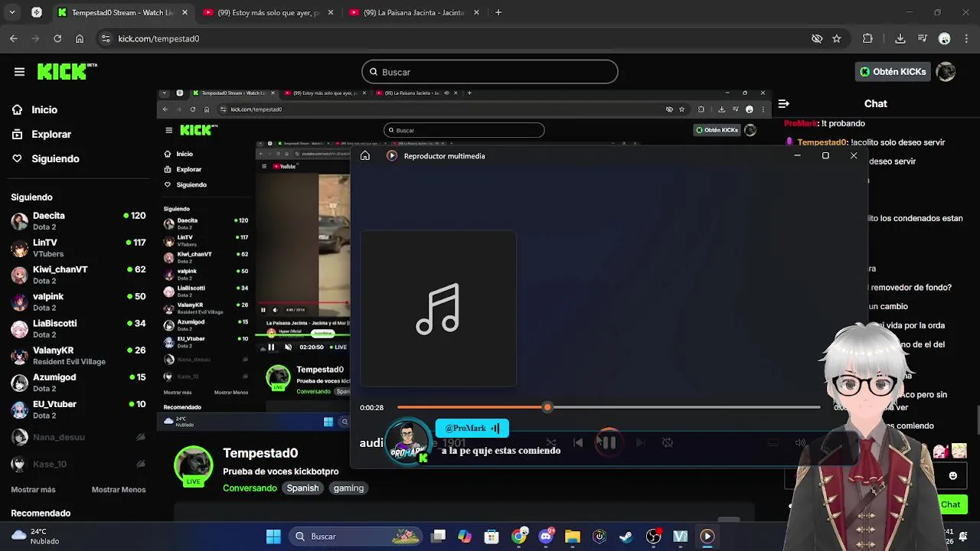
Task: Open the Chrome three-dot menu
Action: [x=966, y=38]
